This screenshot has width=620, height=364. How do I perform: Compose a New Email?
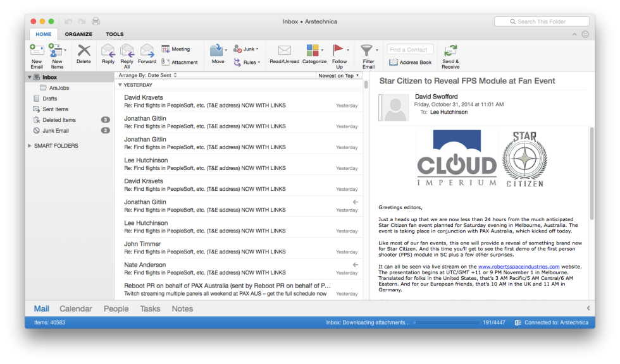click(36, 56)
